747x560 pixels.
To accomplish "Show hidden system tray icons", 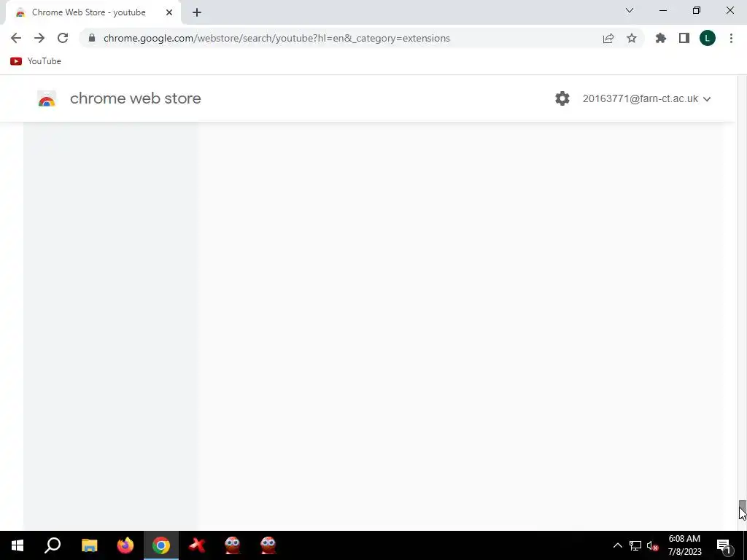I will [617, 545].
